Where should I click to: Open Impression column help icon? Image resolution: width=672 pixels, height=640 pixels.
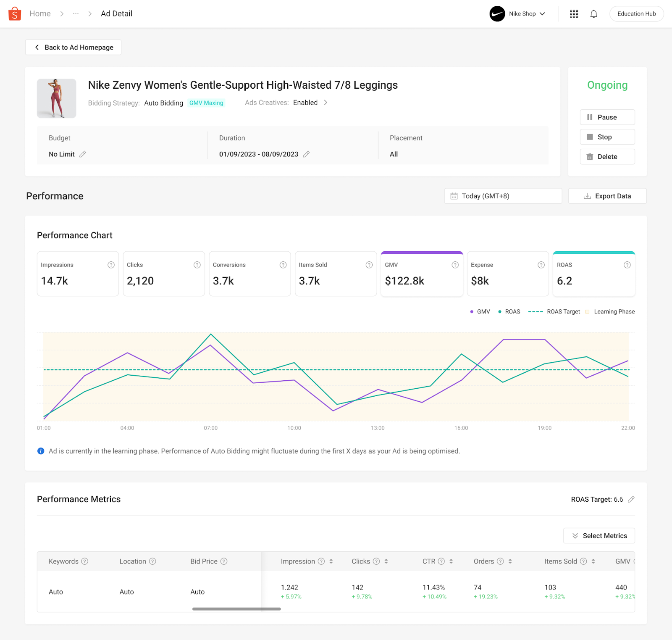(x=321, y=561)
